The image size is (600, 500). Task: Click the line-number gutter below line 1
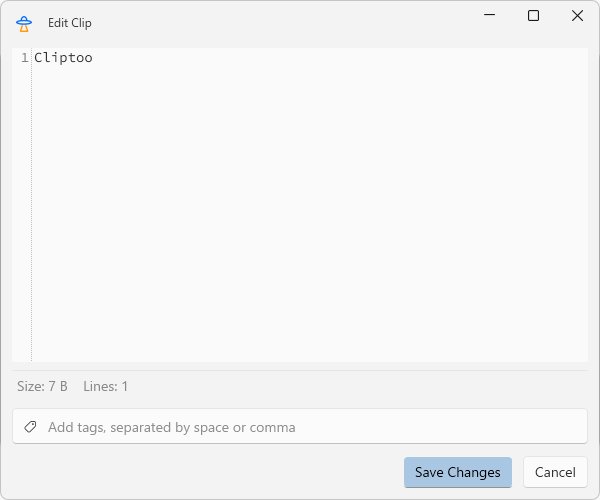(22, 200)
